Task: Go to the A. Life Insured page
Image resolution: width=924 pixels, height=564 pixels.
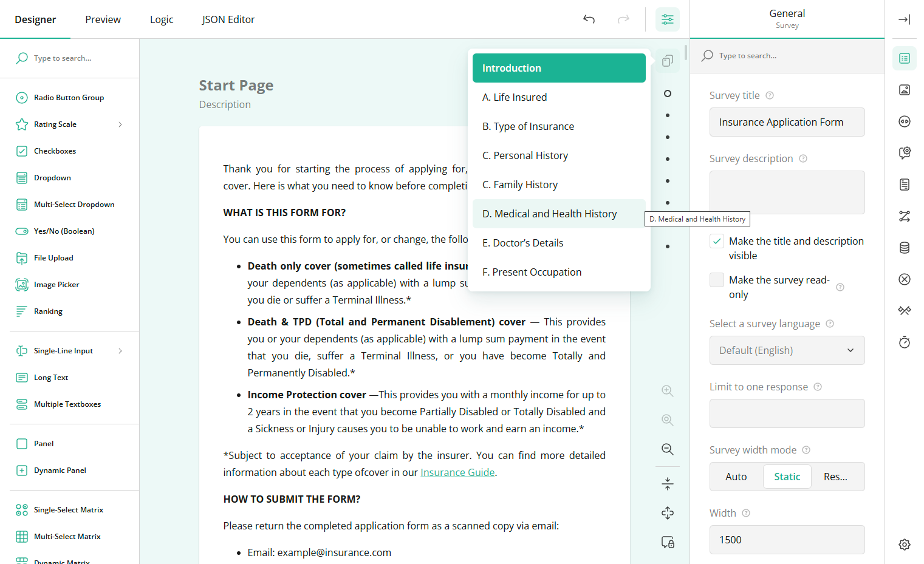Action: point(559,97)
